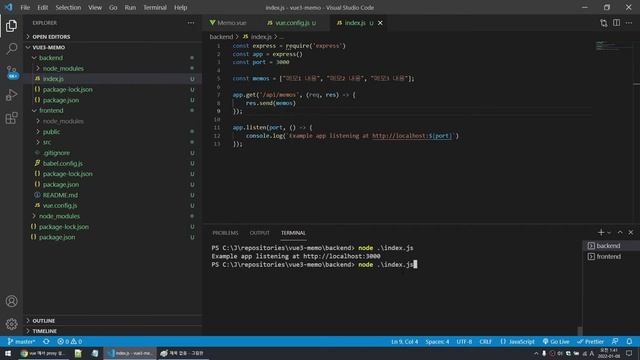Click Spaces: 4 indentation setting
Viewport: 640px width, 360px height.
point(437,342)
